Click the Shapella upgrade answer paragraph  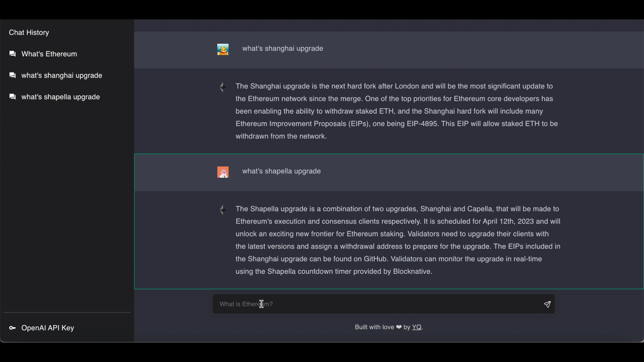tap(398, 240)
